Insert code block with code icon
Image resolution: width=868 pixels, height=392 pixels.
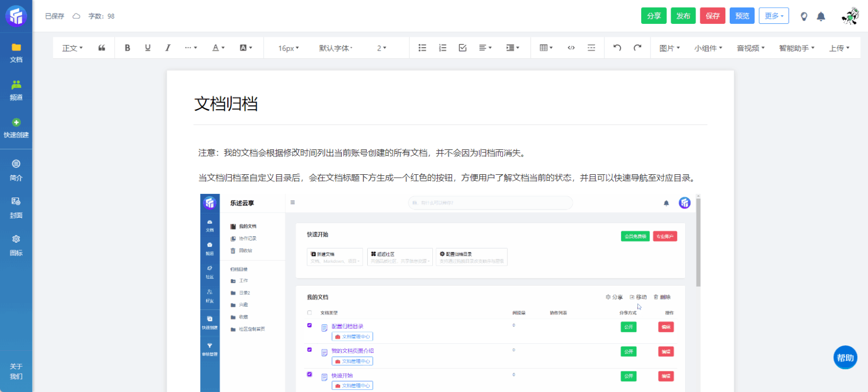tap(571, 48)
